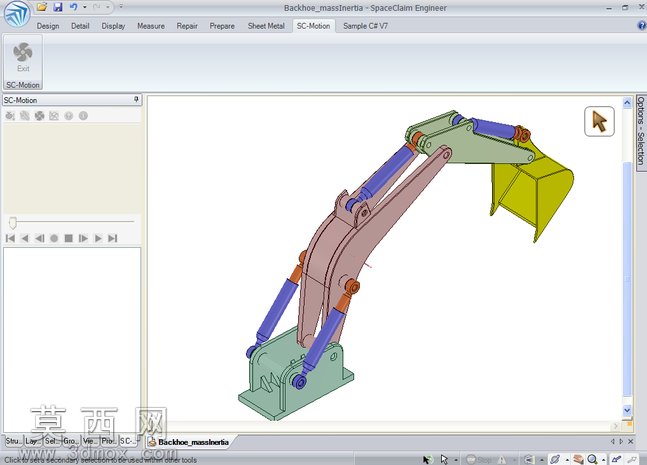Open the undo history dropdown arrow
The width and height of the screenshot is (647, 465).
pos(85,7)
